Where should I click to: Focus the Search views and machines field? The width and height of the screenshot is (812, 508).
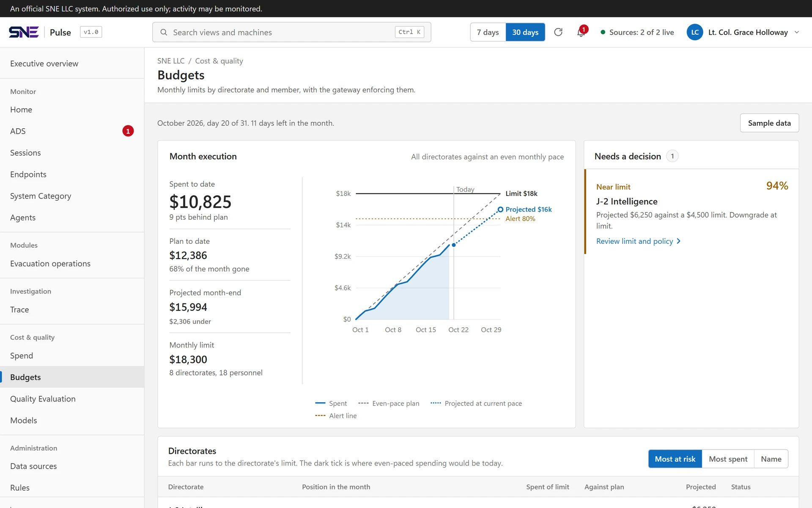pyautogui.click(x=292, y=32)
